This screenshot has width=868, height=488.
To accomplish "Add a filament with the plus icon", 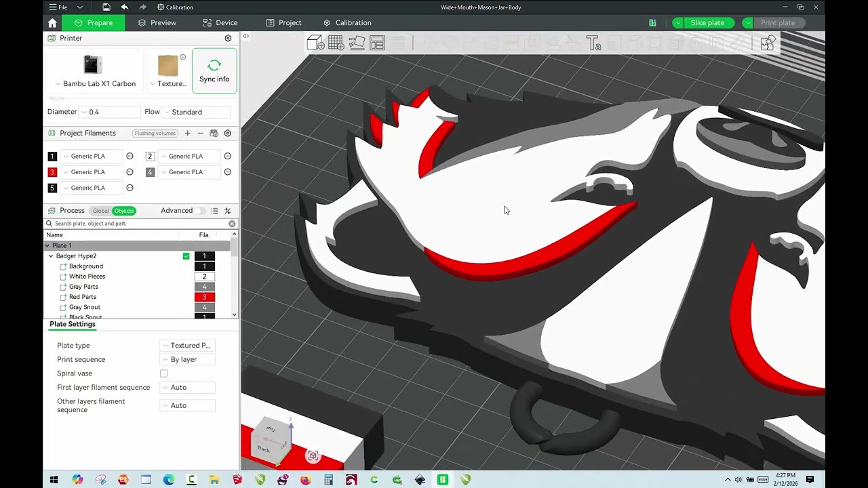I will [188, 134].
